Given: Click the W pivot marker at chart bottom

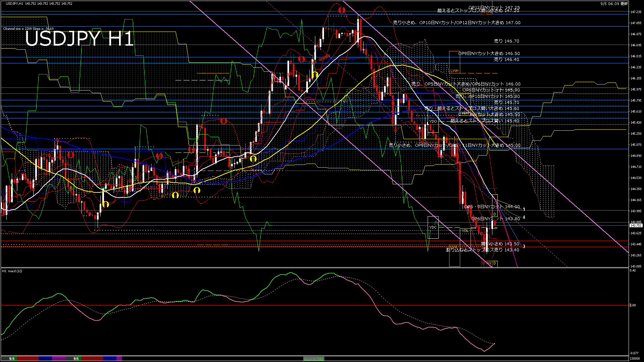Looking at the screenshot, I should coord(489,263).
